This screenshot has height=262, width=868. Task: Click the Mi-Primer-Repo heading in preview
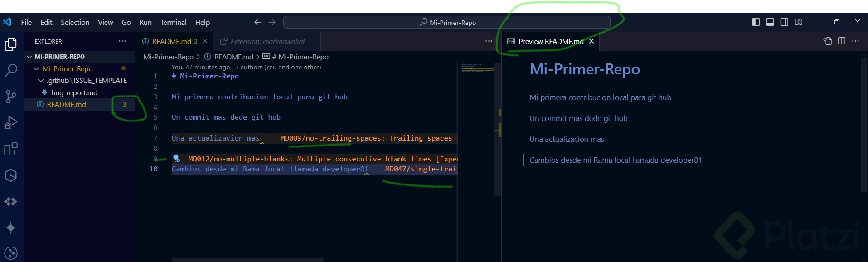point(585,69)
